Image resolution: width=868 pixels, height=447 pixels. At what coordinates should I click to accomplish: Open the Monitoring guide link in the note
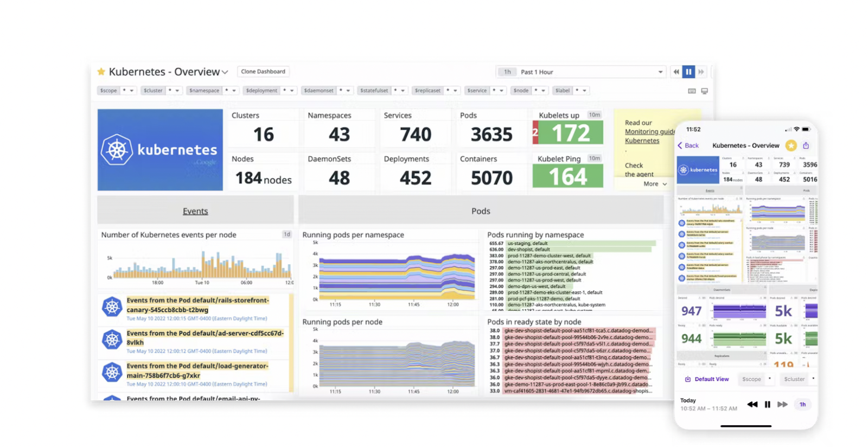point(650,132)
